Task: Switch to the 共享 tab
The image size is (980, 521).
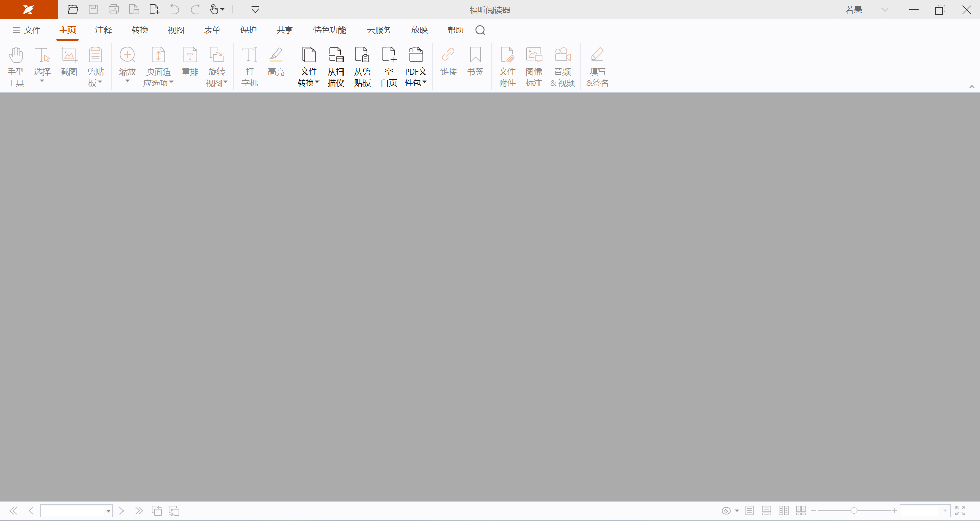Action: [285, 30]
